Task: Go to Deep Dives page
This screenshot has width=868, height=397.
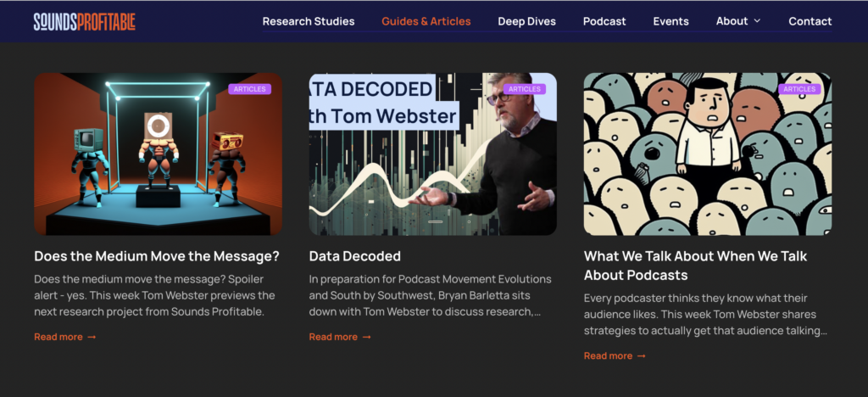Action: [527, 21]
